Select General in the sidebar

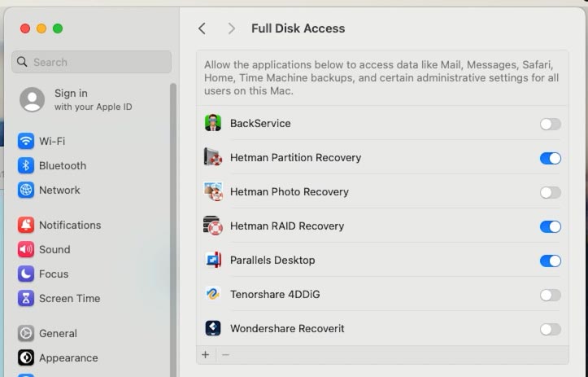pos(92,333)
